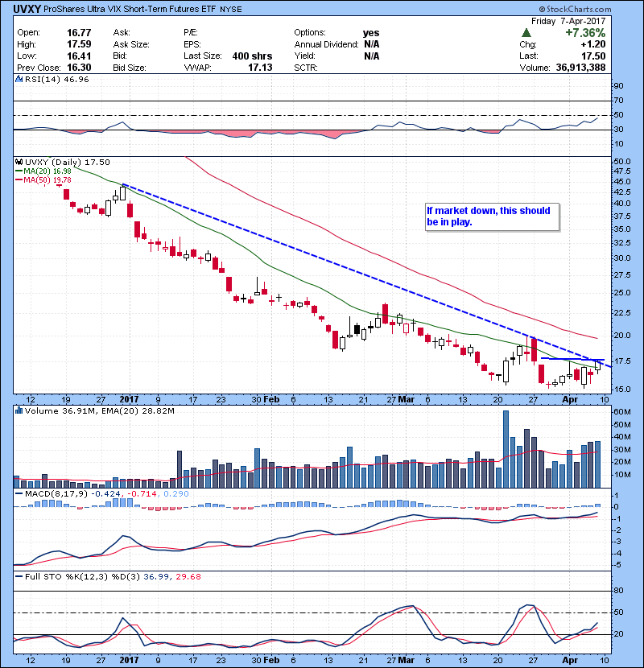This screenshot has width=644, height=668.
Task: Click the Volume 36,913,388 value
Action: pos(580,68)
